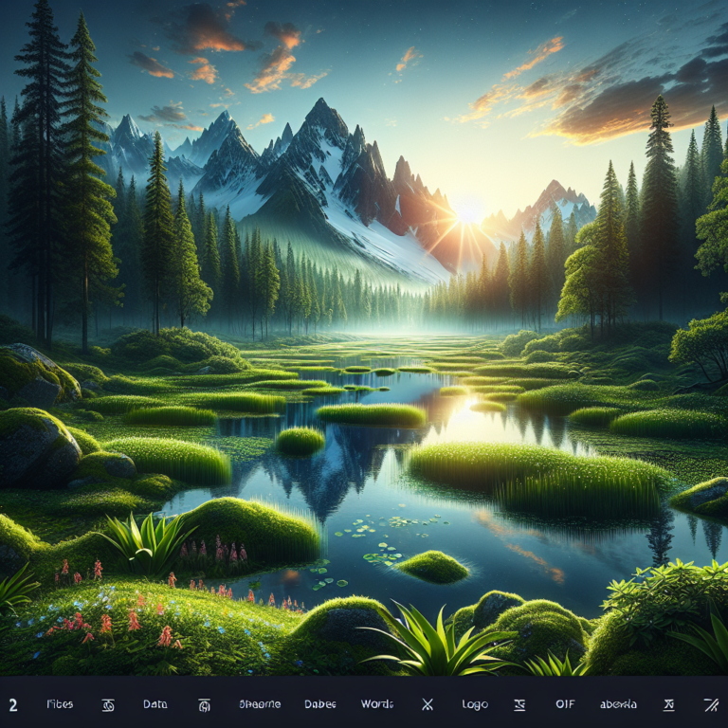
Task: Click the icon between Data and Sfraerne
Action: (204, 704)
